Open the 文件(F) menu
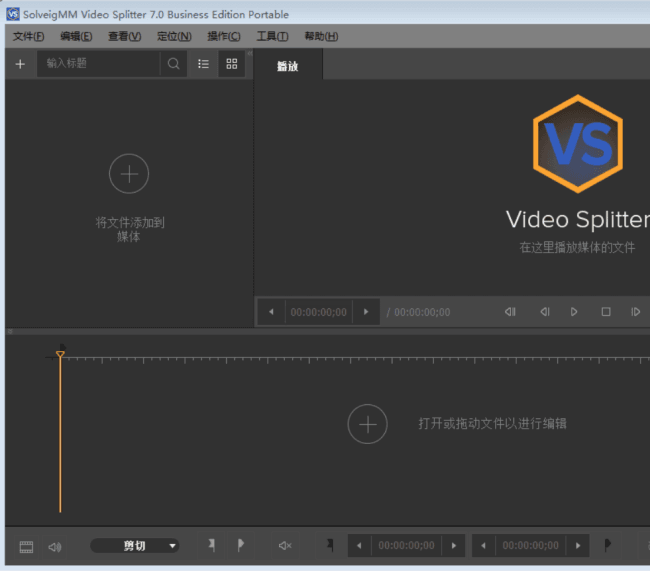This screenshot has height=571, width=650. tap(28, 36)
